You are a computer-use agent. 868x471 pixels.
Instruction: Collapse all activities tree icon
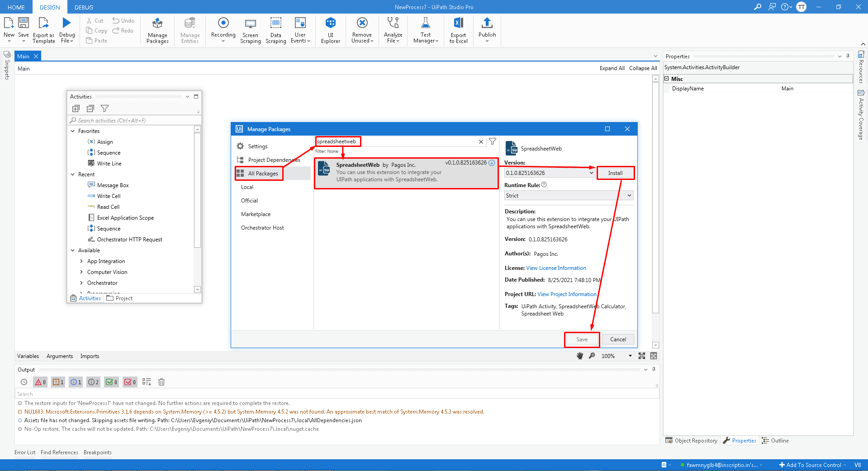(90, 108)
